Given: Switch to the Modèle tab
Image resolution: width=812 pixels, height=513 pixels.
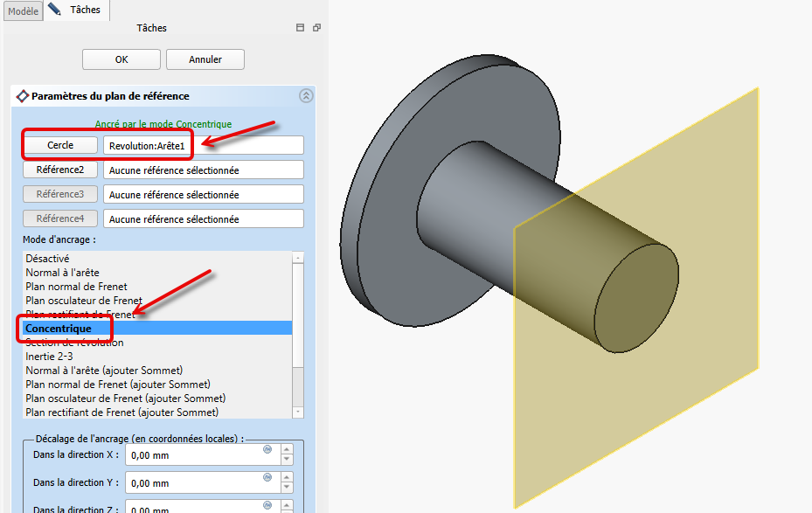Looking at the screenshot, I should tap(23, 11).
